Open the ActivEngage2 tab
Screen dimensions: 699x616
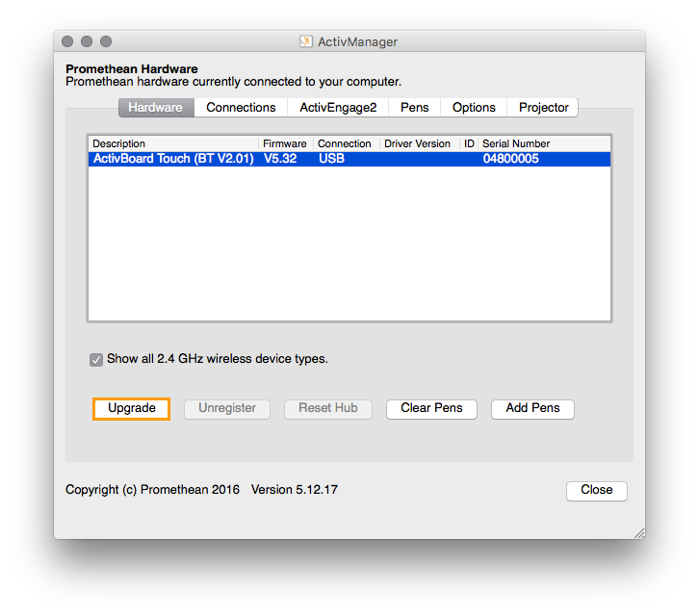pyautogui.click(x=338, y=108)
